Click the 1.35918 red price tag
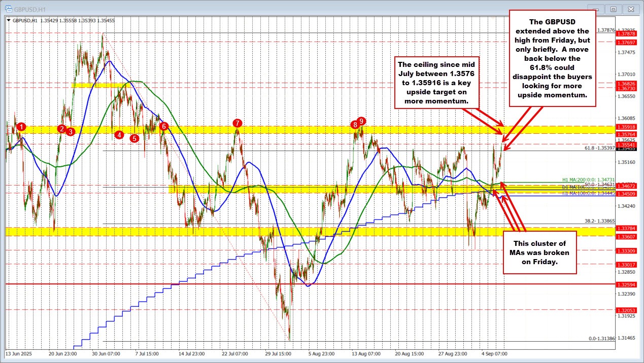The width and height of the screenshot is (644, 363). [626, 126]
